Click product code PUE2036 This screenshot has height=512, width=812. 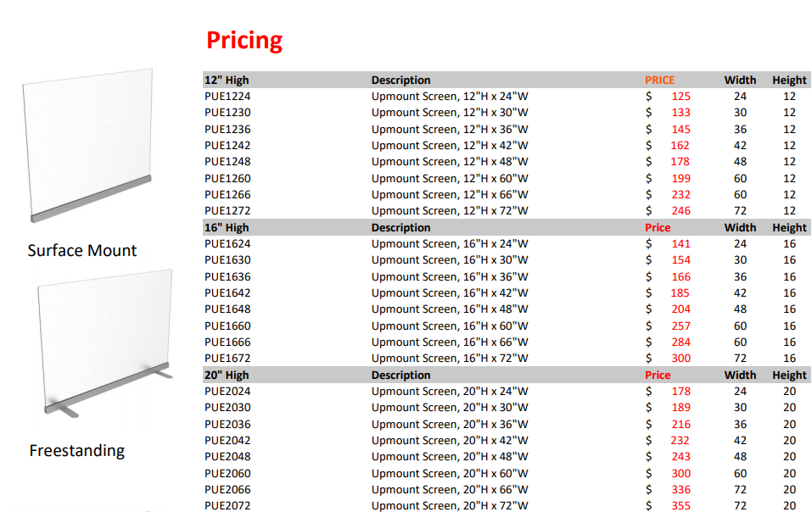pyautogui.click(x=227, y=424)
